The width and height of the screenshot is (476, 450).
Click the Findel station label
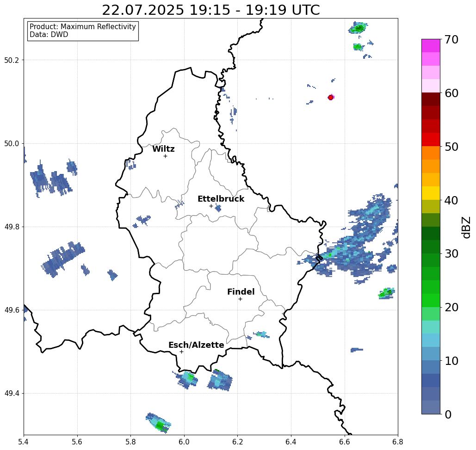pyautogui.click(x=241, y=292)
